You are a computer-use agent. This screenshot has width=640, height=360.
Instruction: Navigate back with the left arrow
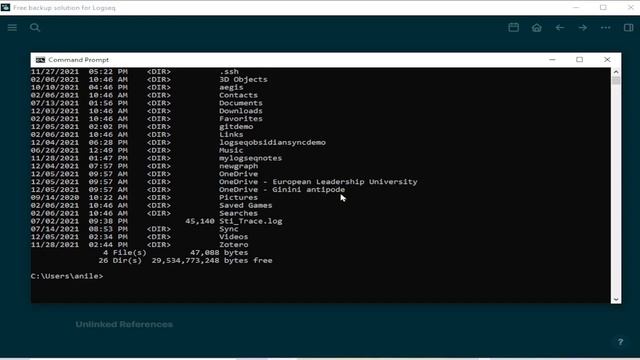[560, 27]
